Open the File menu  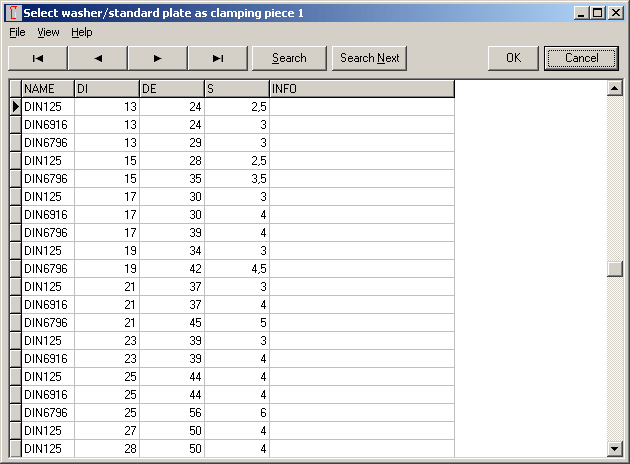pos(17,32)
